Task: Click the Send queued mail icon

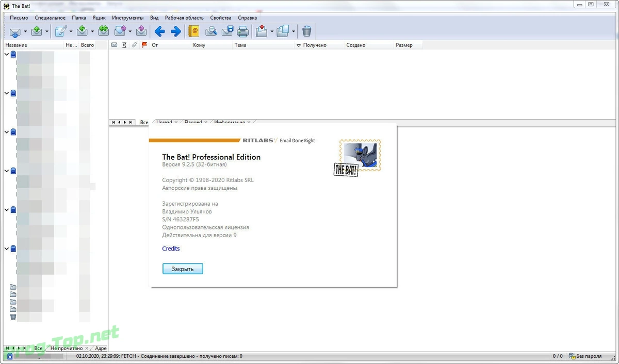Action: [x=37, y=31]
